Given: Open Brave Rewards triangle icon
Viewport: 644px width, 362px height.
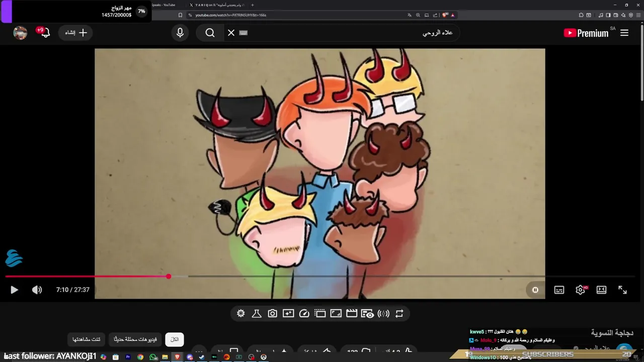Looking at the screenshot, I should (452, 15).
